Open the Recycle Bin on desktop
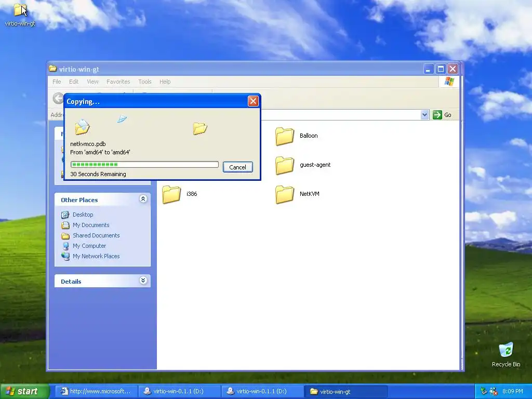The image size is (532, 399). coord(506,350)
